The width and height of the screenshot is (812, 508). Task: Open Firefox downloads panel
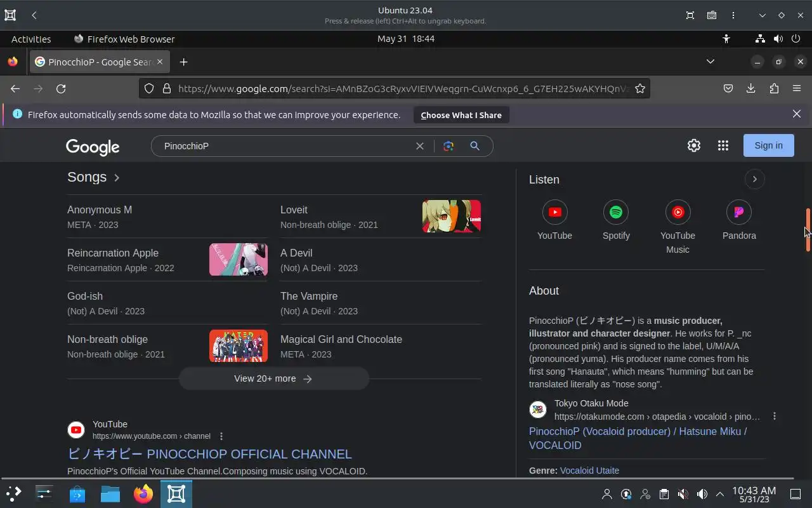(x=751, y=89)
